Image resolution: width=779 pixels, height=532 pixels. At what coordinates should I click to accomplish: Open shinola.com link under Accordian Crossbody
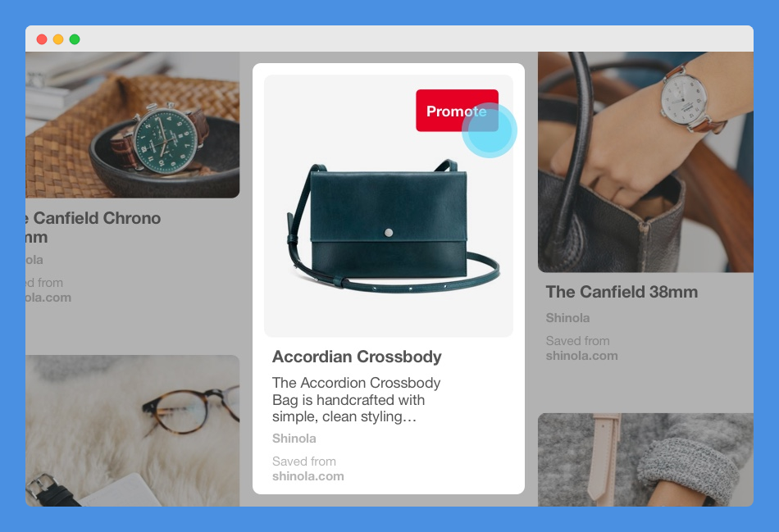click(308, 476)
